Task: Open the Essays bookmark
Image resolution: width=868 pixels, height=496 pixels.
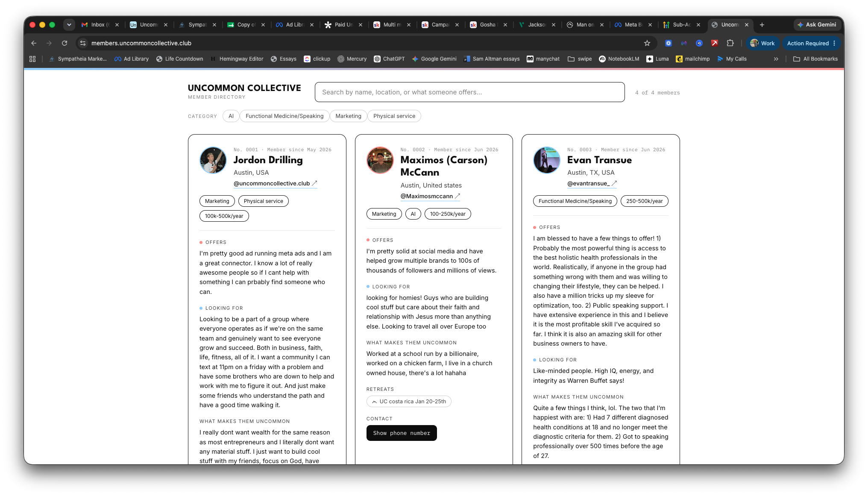Action: (284, 59)
